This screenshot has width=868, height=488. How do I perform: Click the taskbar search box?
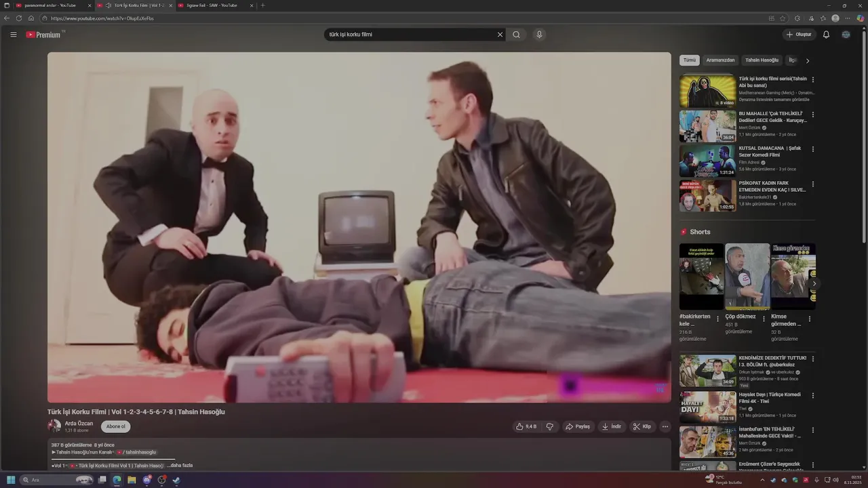(57, 480)
